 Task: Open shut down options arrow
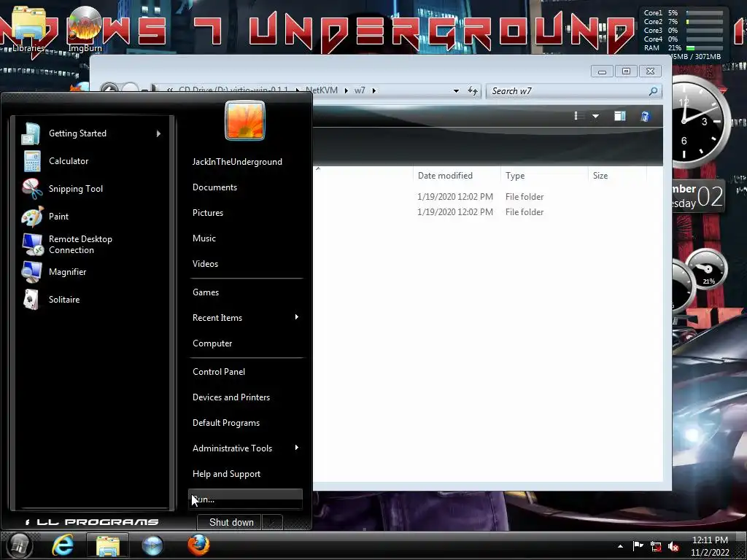tap(272, 522)
